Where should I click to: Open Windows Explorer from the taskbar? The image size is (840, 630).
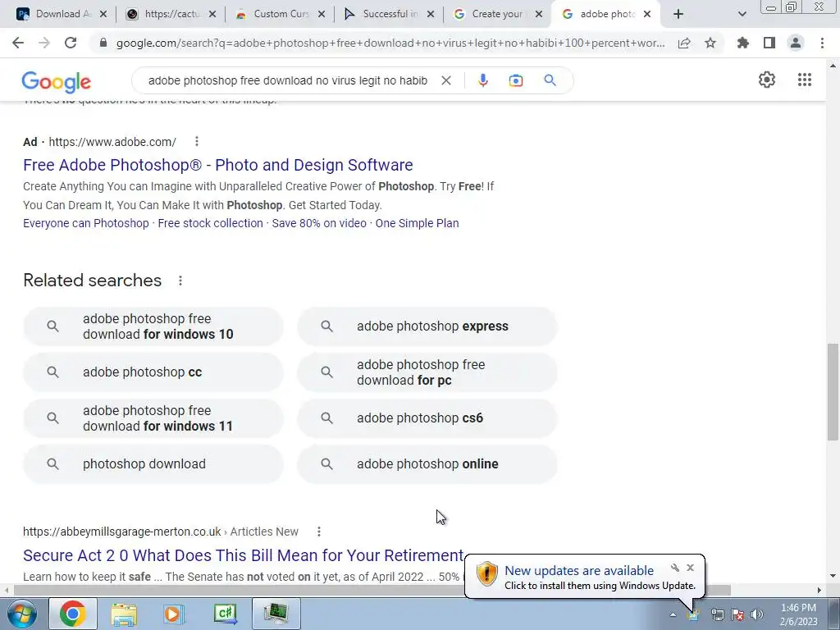(125, 614)
